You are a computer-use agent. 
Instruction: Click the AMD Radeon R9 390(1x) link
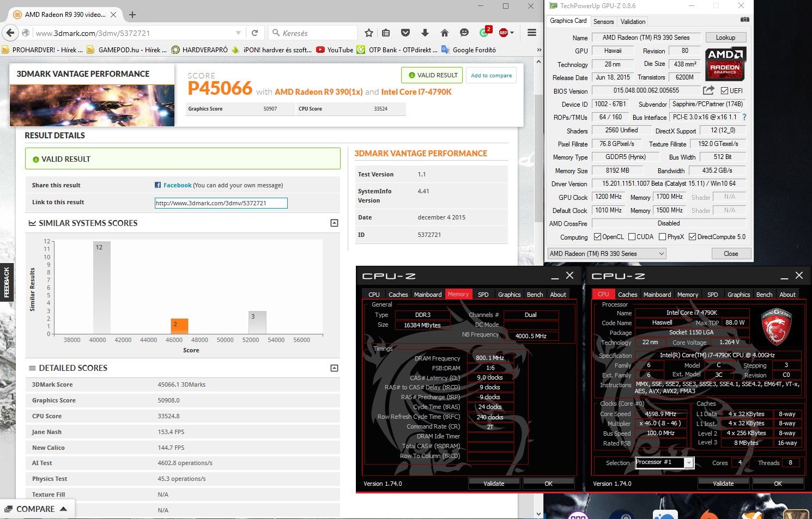(318, 92)
